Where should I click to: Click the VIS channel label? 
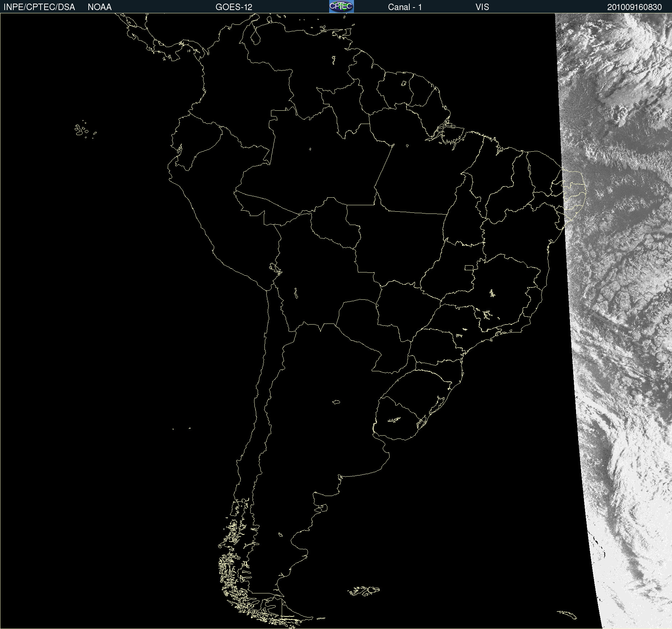pyautogui.click(x=482, y=7)
